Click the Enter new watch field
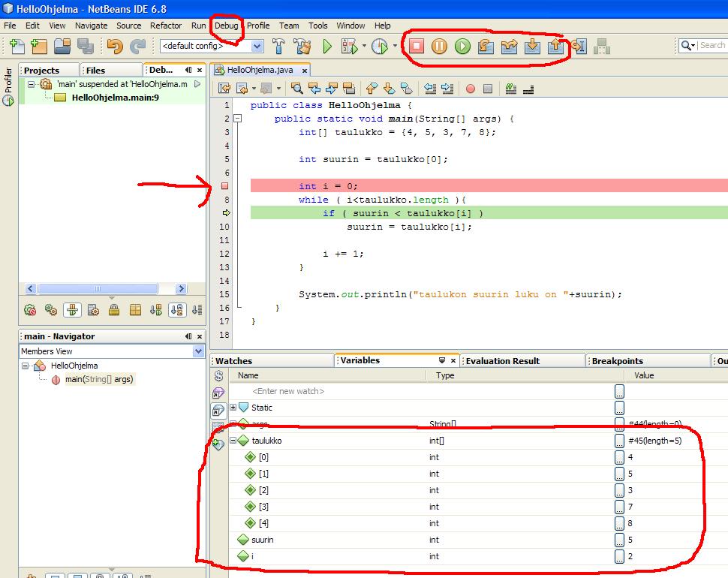The image size is (728, 578). pos(288,391)
